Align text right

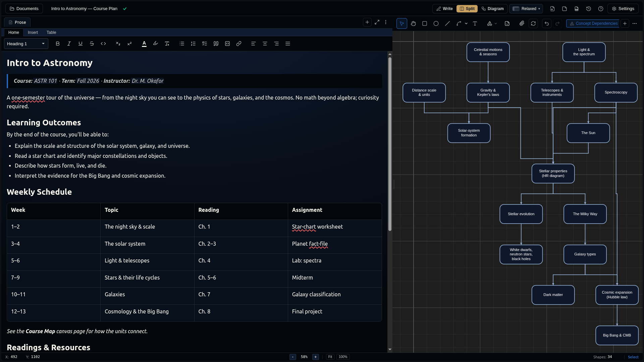click(276, 44)
